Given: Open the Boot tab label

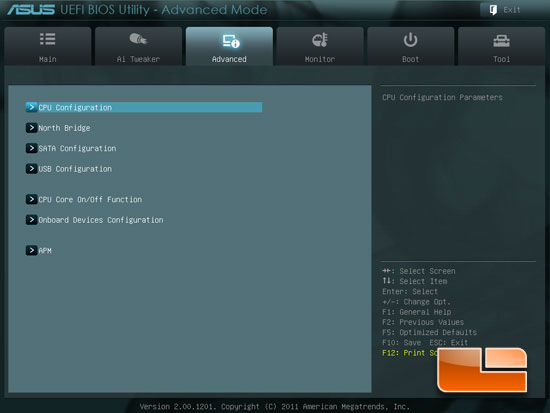Looking at the screenshot, I should click(x=410, y=59).
